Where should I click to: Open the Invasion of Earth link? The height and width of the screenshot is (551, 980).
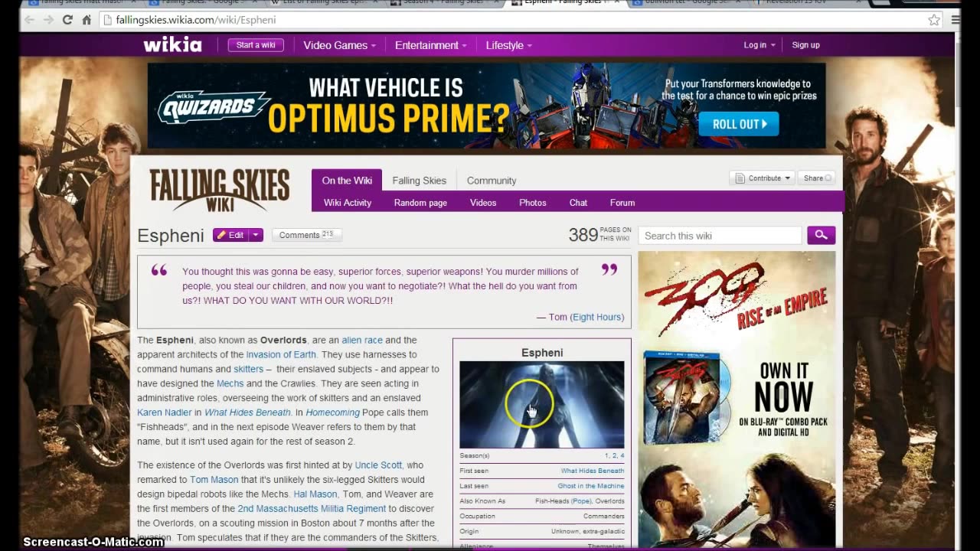click(281, 355)
